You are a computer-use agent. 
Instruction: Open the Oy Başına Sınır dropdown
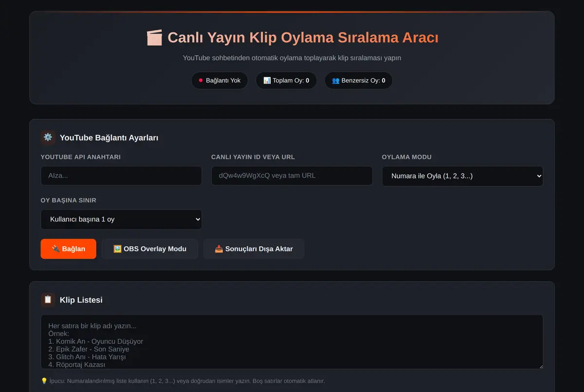point(121,219)
